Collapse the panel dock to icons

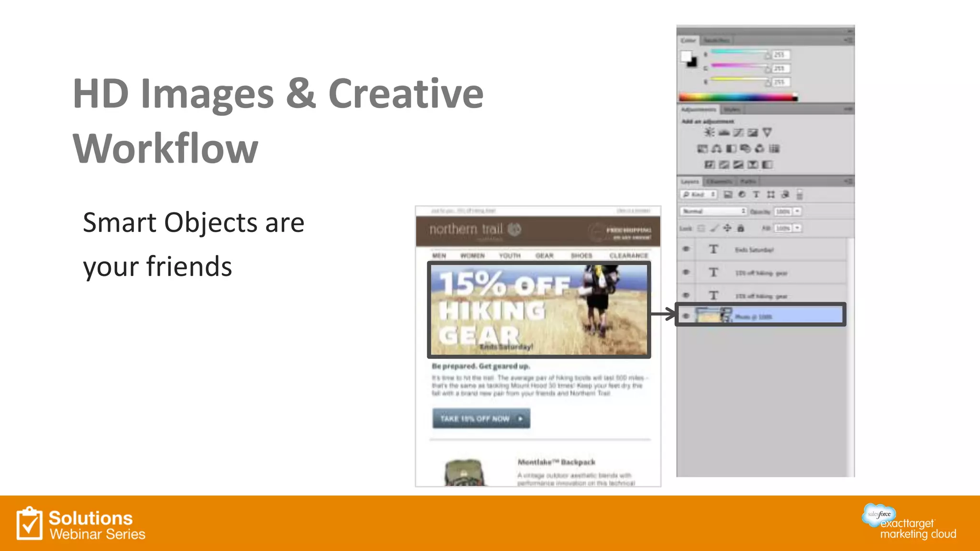tap(849, 30)
